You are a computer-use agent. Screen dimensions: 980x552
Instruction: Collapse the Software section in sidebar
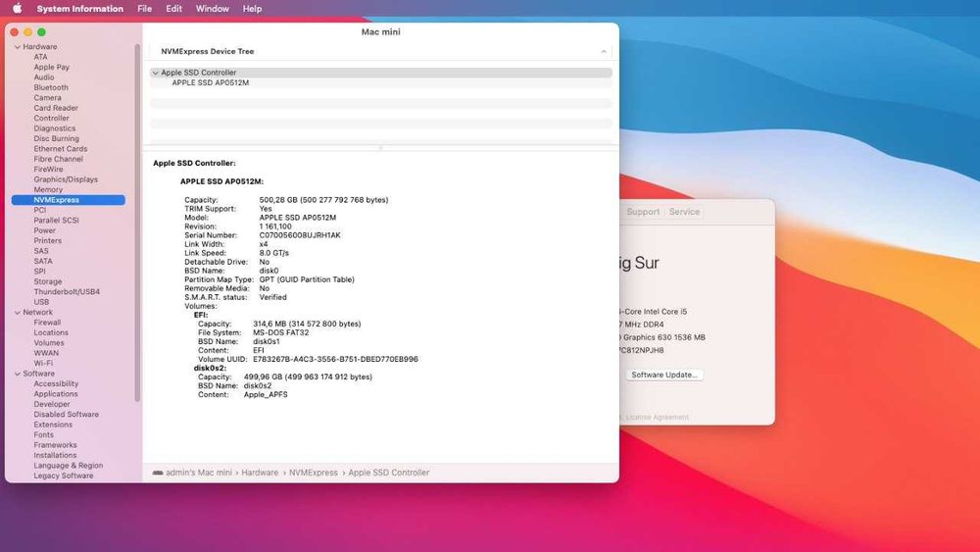point(18,374)
